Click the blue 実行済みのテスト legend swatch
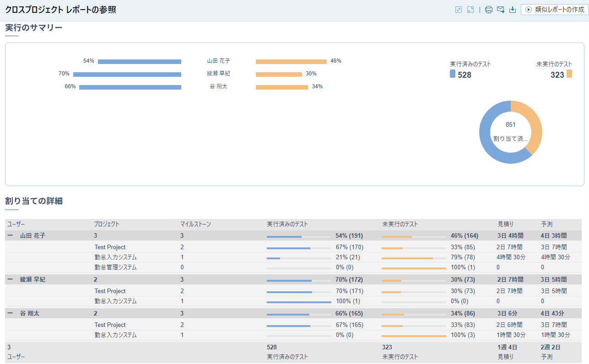 (x=453, y=74)
